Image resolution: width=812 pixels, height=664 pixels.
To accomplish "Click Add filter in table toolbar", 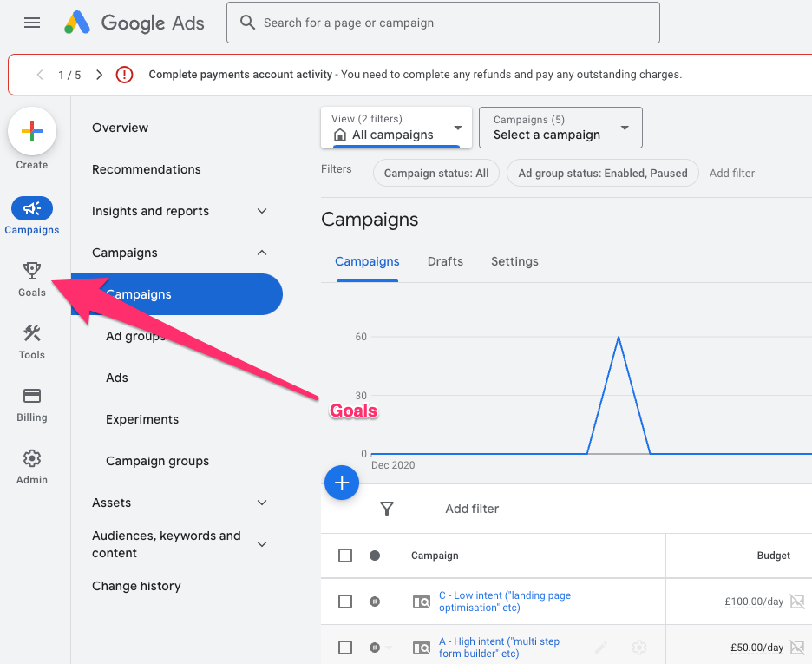I will tap(472, 509).
